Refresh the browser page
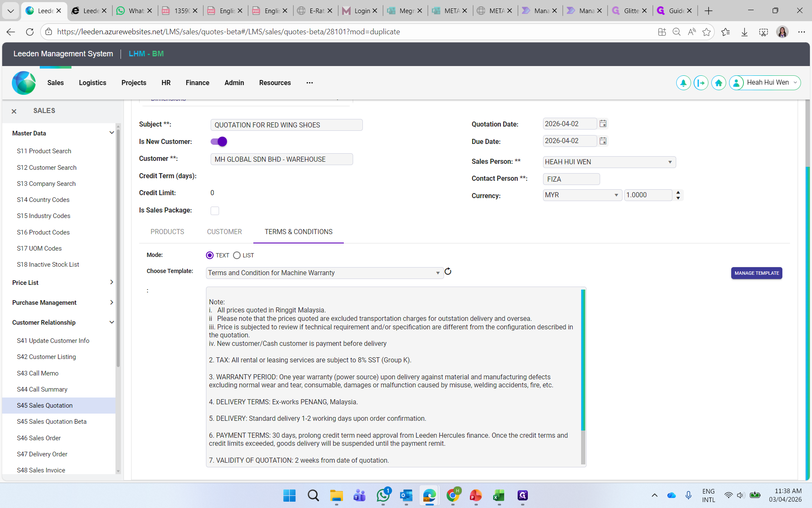The image size is (812, 508). [x=30, y=32]
